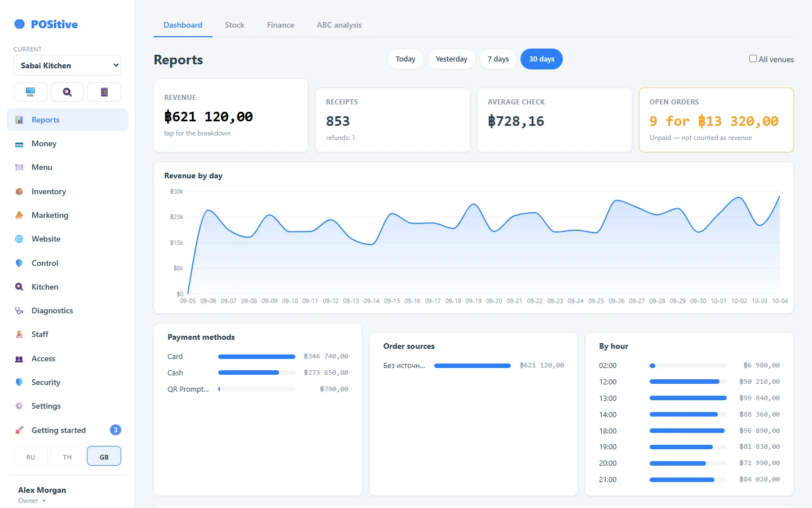Click the Settings gear icon
This screenshot has height=508, width=812.
(19, 406)
